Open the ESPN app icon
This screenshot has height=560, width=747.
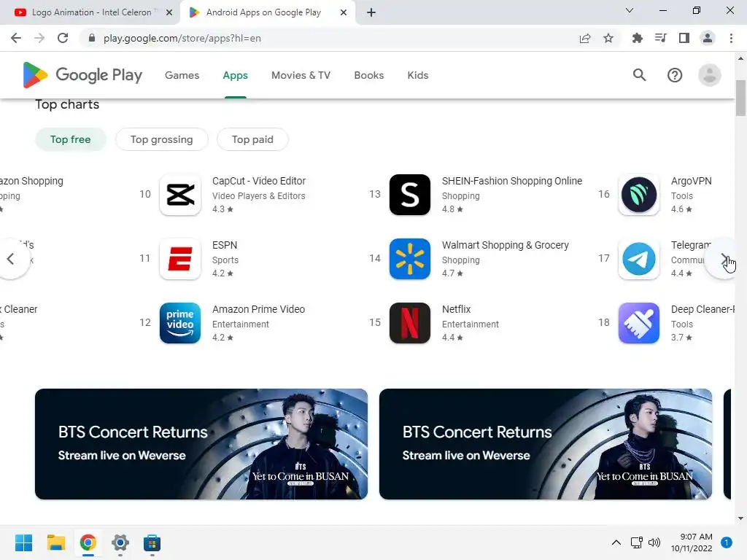180,259
